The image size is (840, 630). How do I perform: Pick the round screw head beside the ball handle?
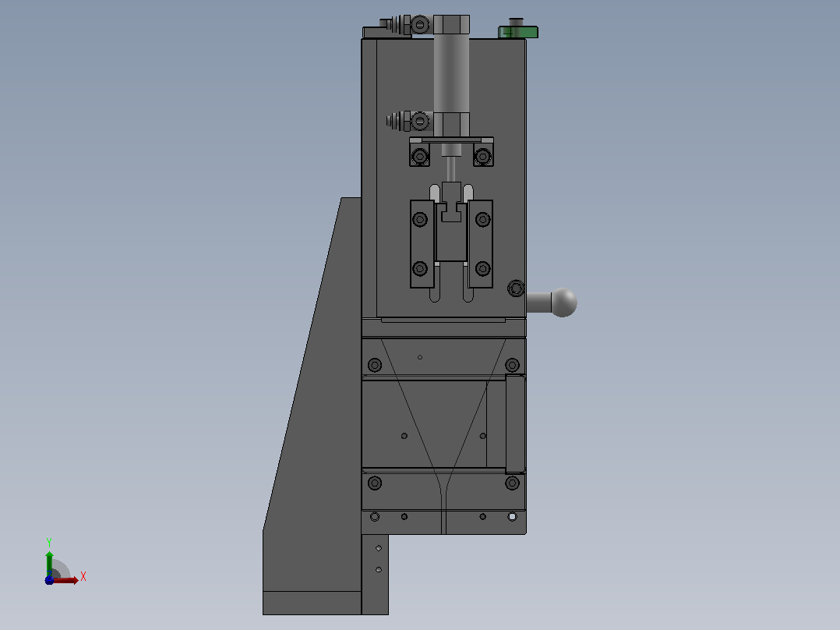tap(516, 288)
